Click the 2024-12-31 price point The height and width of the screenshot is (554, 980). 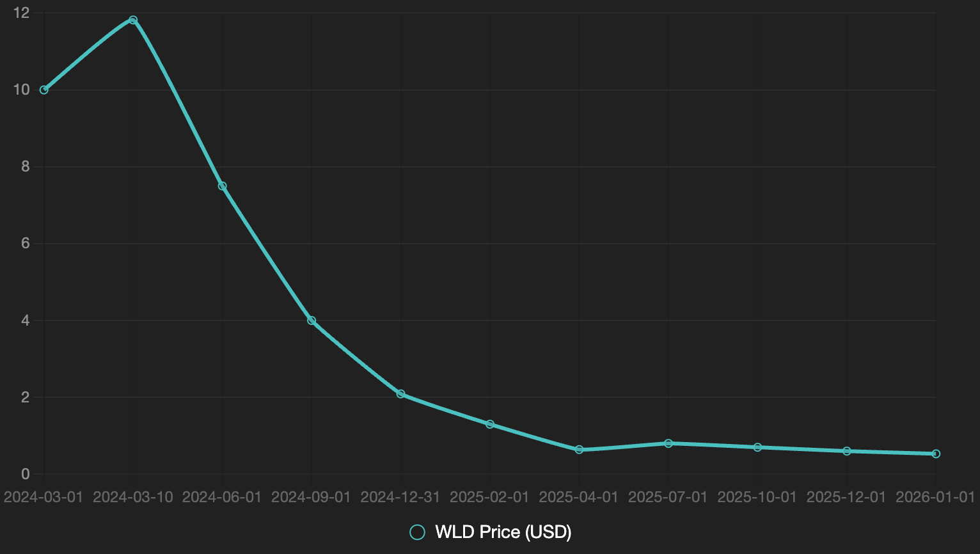(401, 394)
